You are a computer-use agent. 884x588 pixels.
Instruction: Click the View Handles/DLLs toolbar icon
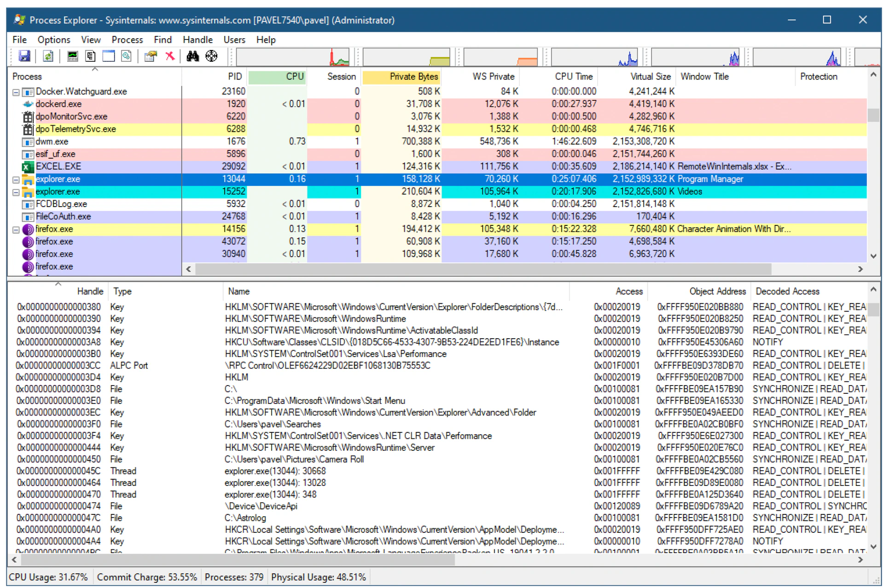(x=126, y=57)
